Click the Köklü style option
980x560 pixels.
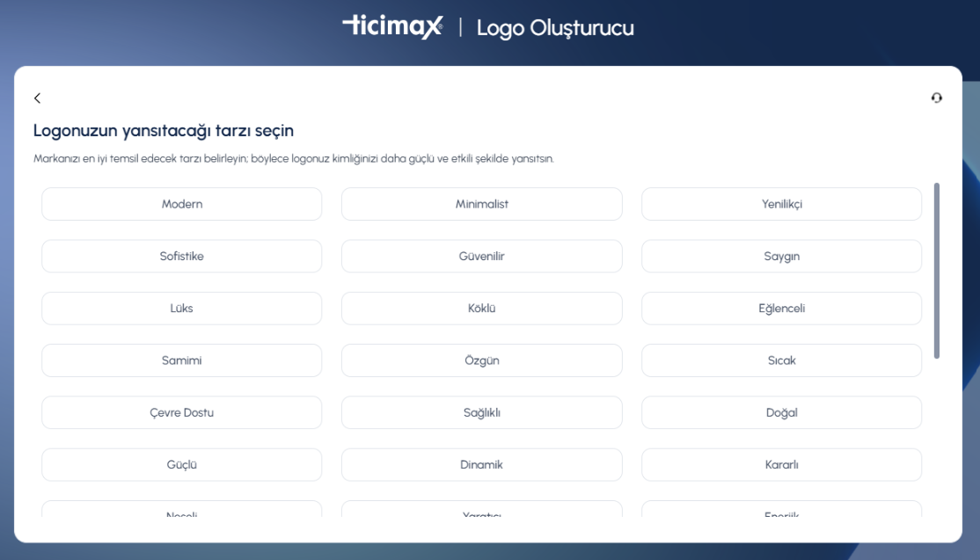click(x=481, y=309)
